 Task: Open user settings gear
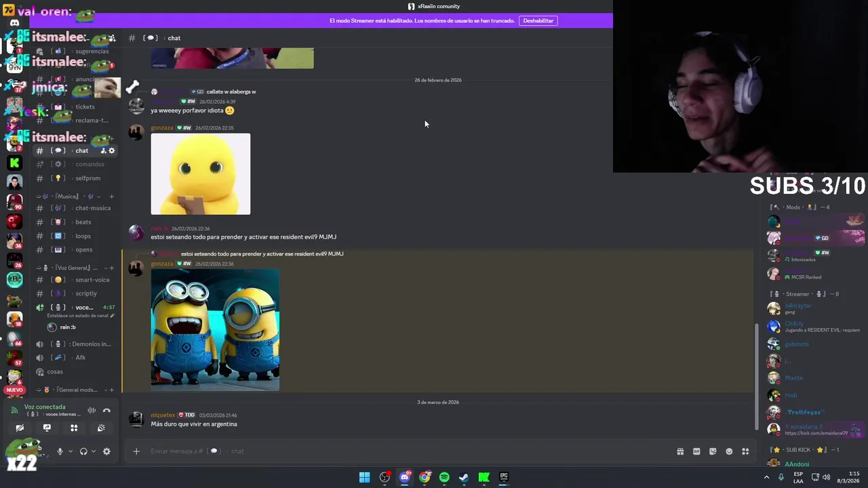[106, 451]
